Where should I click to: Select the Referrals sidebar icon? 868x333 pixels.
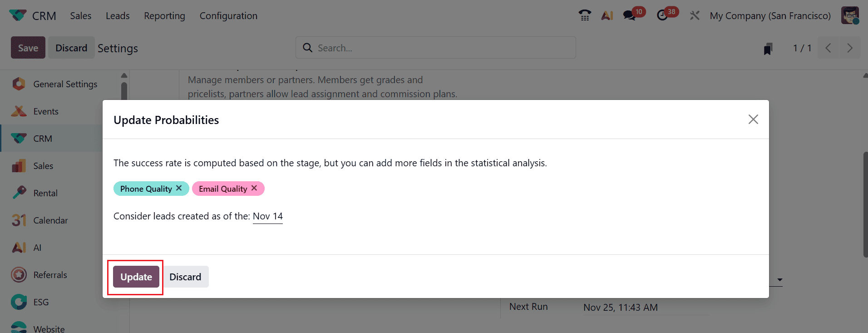[x=19, y=274]
